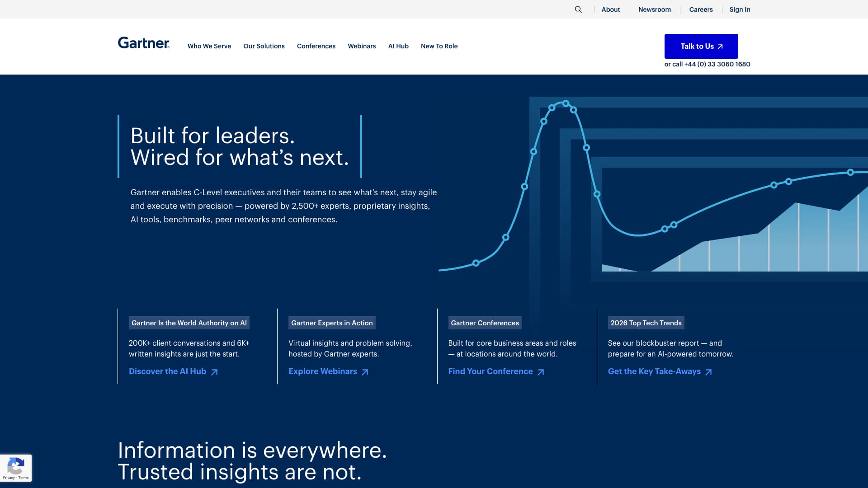Select New To Role in navigation

tap(439, 46)
